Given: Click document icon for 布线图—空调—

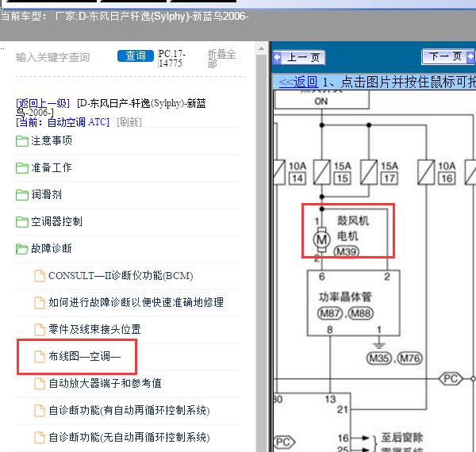Looking at the screenshot, I should [x=40, y=356].
